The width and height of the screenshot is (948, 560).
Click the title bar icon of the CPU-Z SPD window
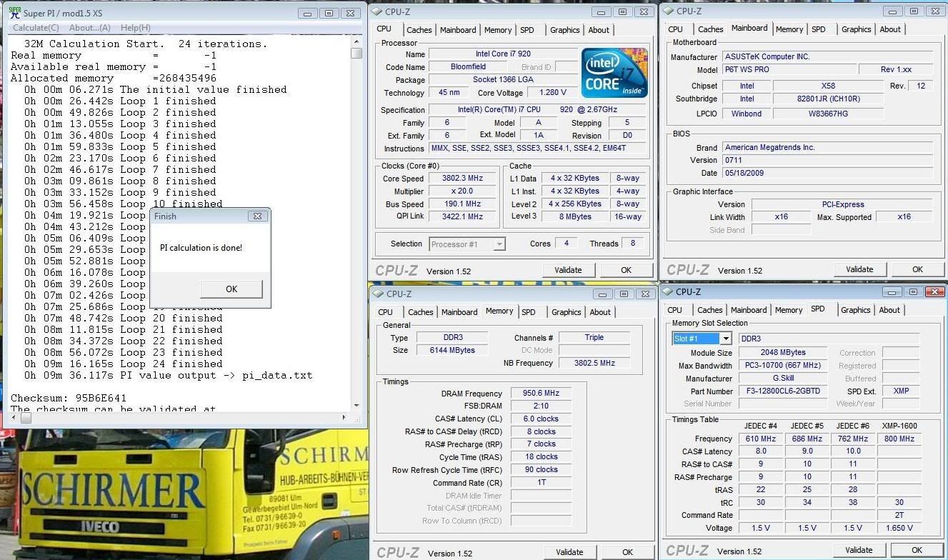tap(667, 291)
